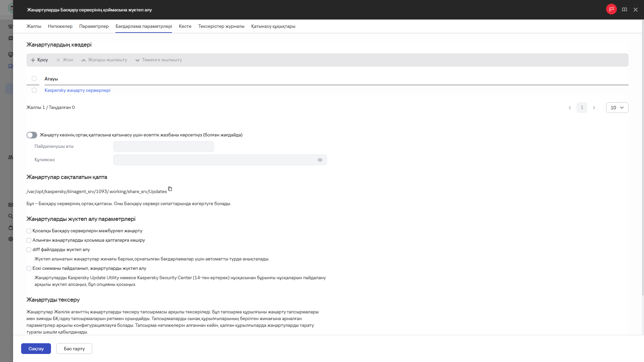Click the red flag notification icon
This screenshot has height=362, width=644.
[611, 9]
